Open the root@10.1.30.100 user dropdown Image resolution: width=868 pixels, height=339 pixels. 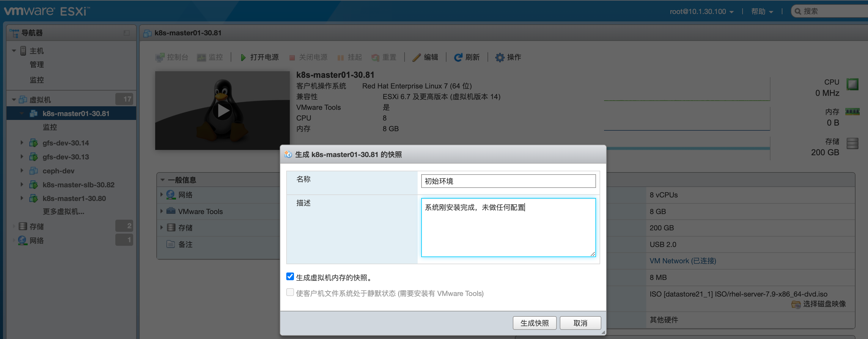tap(702, 12)
